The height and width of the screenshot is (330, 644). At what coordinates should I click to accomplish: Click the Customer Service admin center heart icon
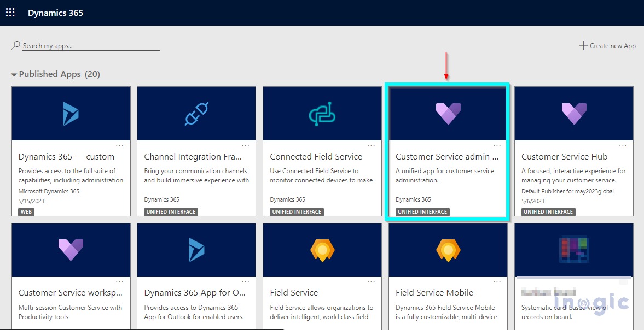coord(448,114)
